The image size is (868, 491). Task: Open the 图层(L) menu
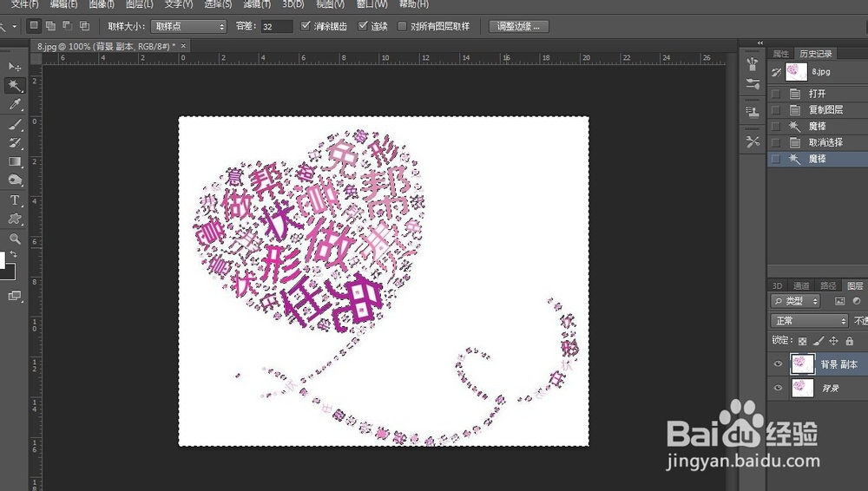coord(140,3)
